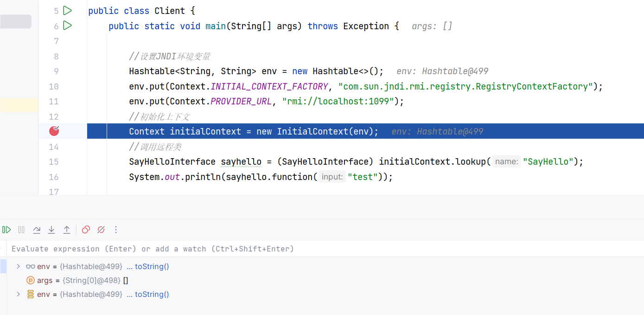Toggle the breakpoint on the InitialContext line
Screen dimensions: 644x315
(x=54, y=131)
